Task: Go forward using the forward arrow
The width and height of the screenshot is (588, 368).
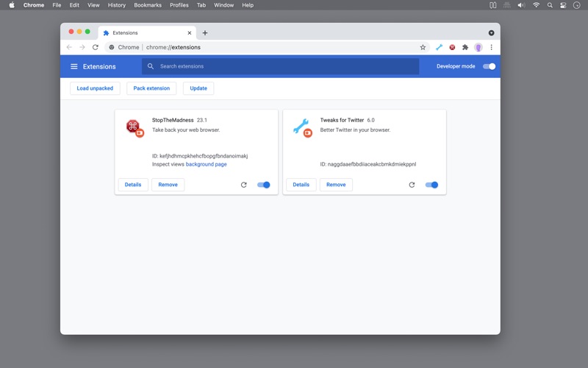Action: [x=82, y=47]
